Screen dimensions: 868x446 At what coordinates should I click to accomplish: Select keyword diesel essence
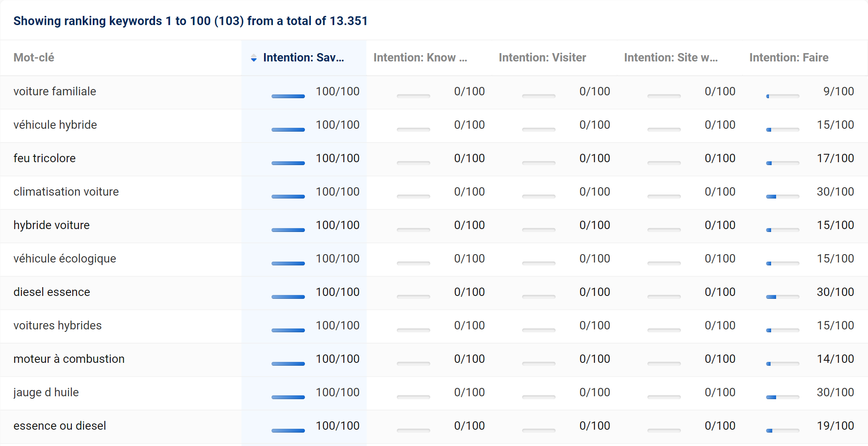(x=52, y=292)
